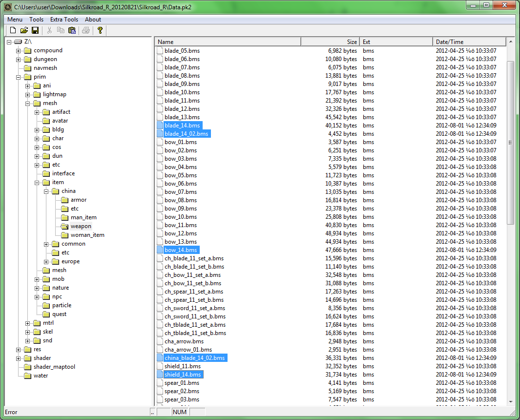Select file blade_09.bms
This screenshot has height=420, width=520.
[x=182, y=84]
